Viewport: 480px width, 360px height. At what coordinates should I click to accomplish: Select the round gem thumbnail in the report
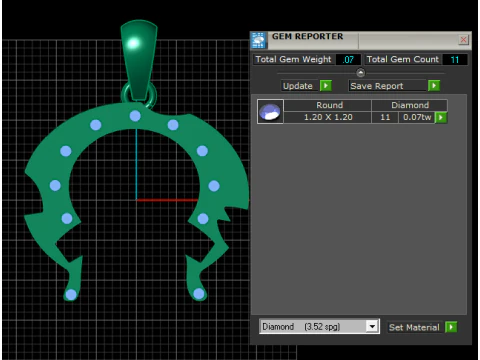point(270,112)
